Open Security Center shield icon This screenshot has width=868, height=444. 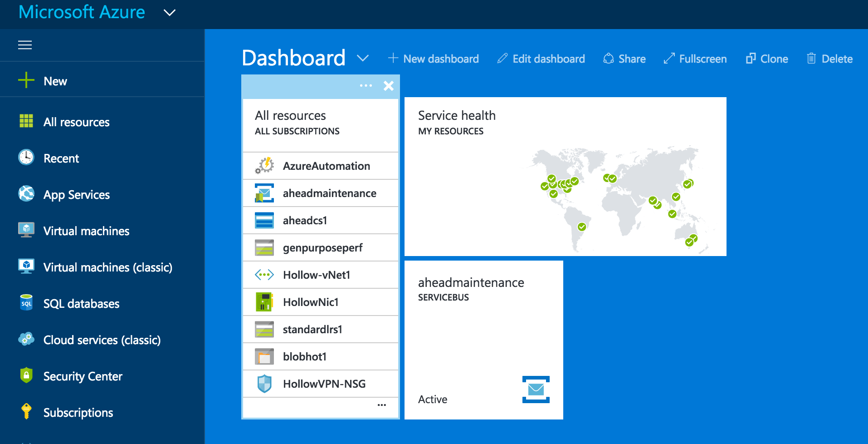[26, 375]
